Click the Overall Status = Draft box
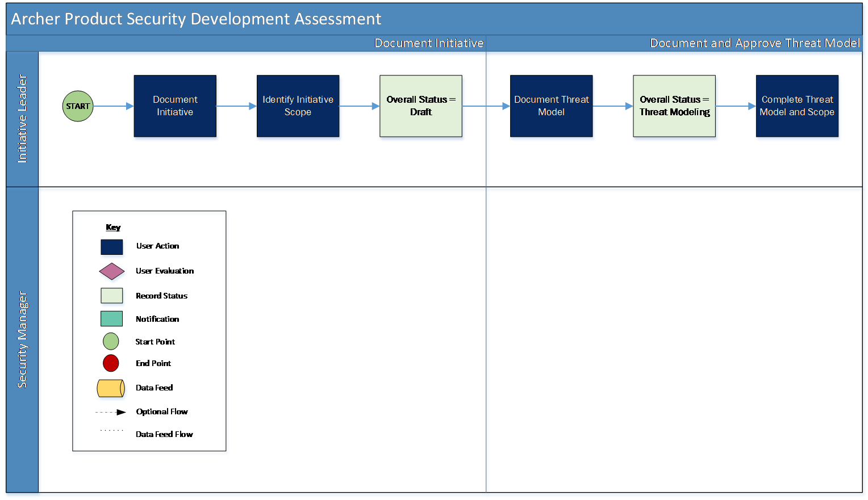 coord(421,106)
